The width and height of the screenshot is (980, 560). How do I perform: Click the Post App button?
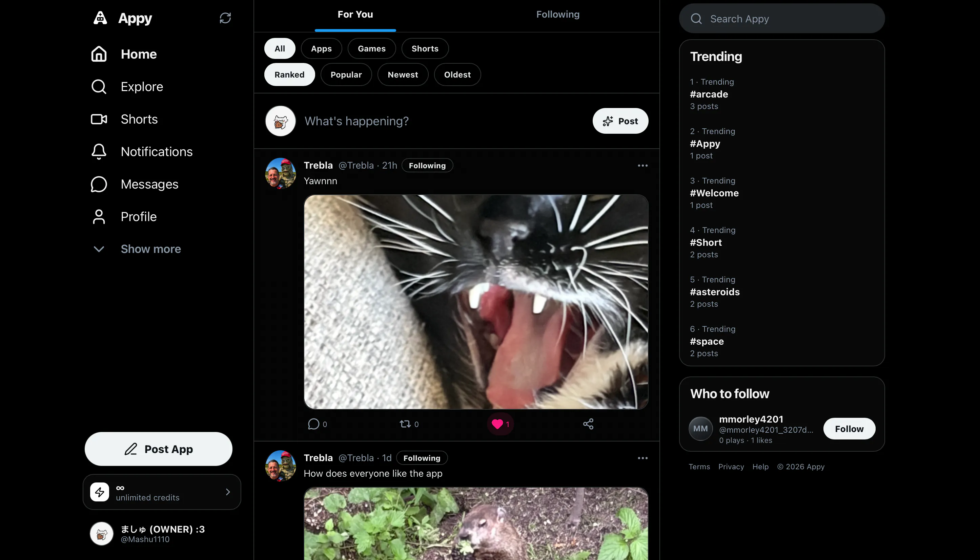[159, 449]
